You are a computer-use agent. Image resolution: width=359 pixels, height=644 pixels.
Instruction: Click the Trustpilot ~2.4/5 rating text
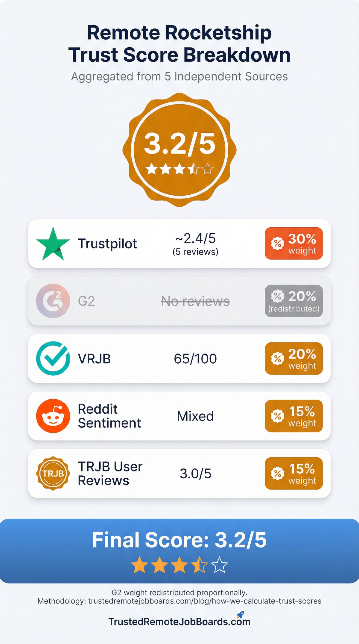point(195,239)
